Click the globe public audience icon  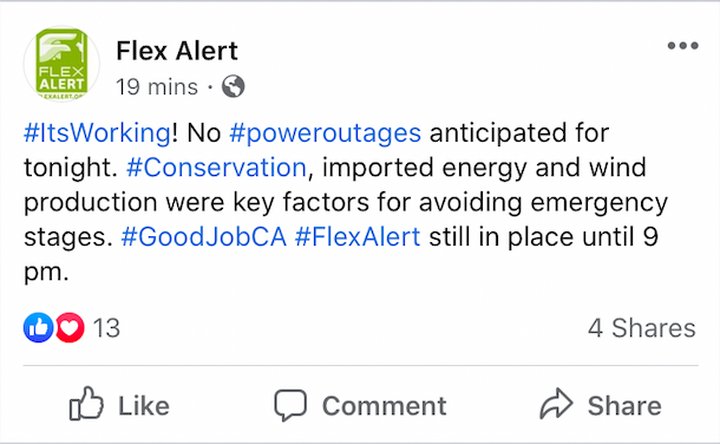233,86
